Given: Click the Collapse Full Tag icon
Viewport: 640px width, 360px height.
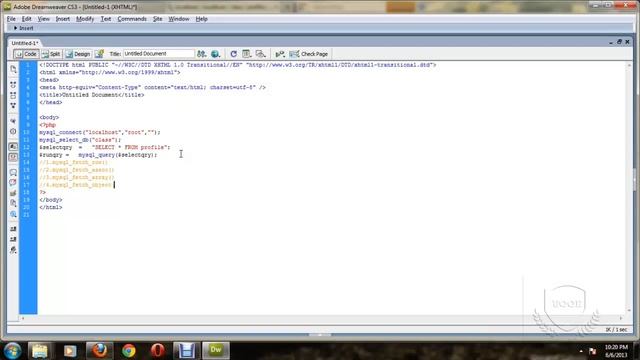Looking at the screenshot, I should point(13,84).
